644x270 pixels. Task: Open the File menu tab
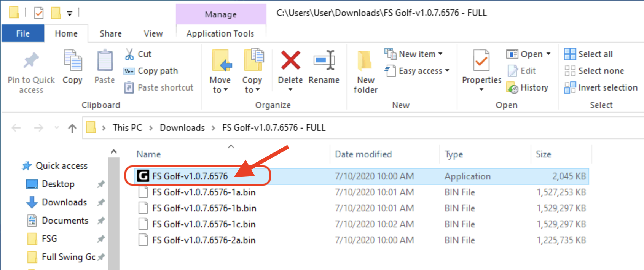point(23,33)
